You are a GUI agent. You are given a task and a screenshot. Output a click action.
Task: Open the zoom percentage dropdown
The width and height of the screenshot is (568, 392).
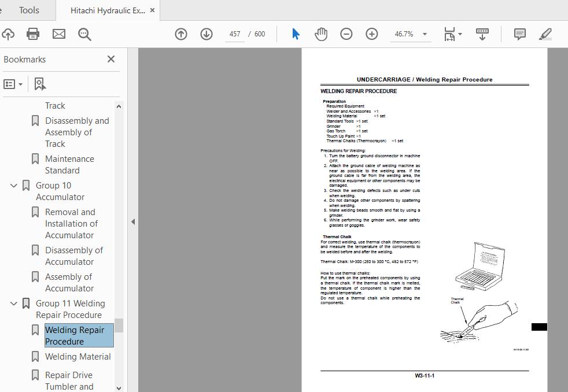(425, 34)
